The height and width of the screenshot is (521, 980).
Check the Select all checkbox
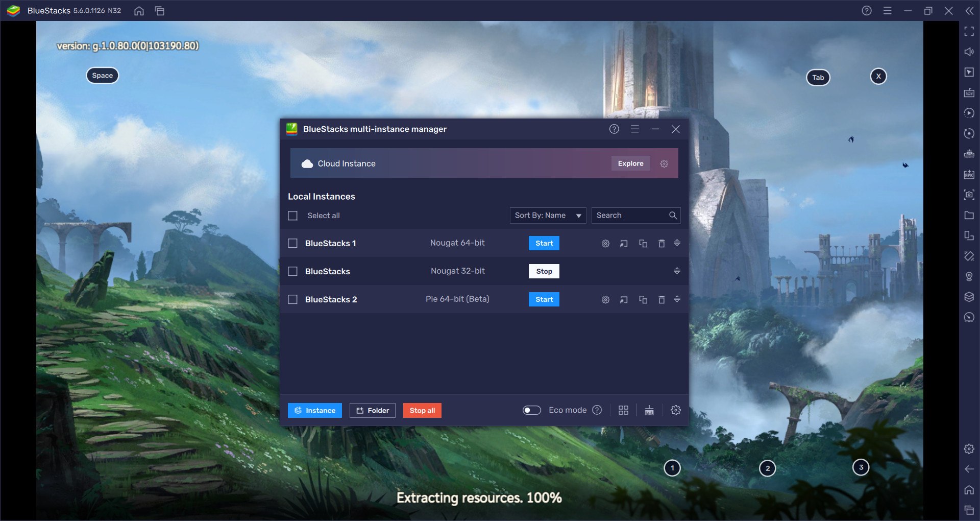tap(292, 216)
